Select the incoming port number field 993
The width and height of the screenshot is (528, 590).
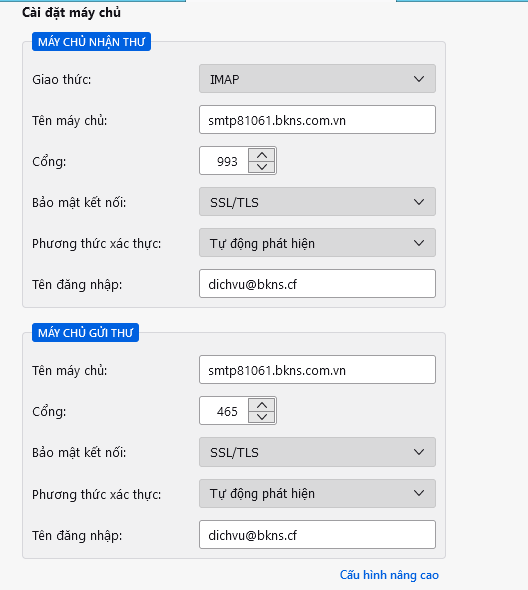pyautogui.click(x=224, y=161)
